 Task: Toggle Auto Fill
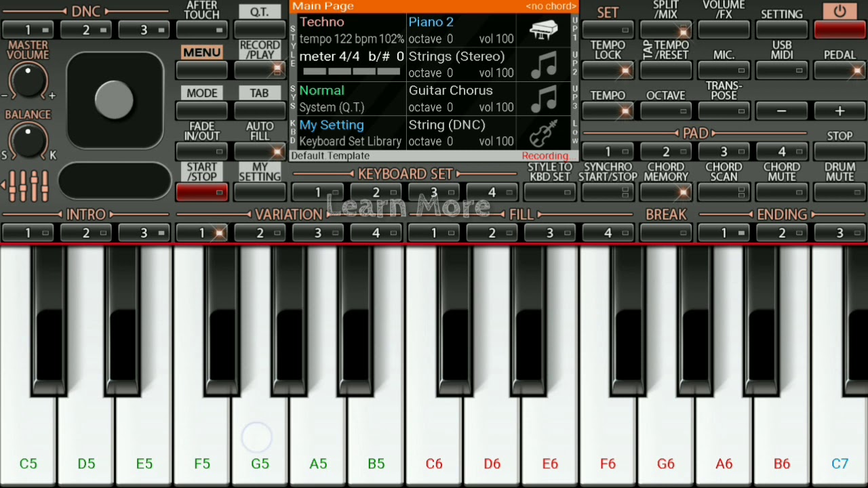point(260,151)
